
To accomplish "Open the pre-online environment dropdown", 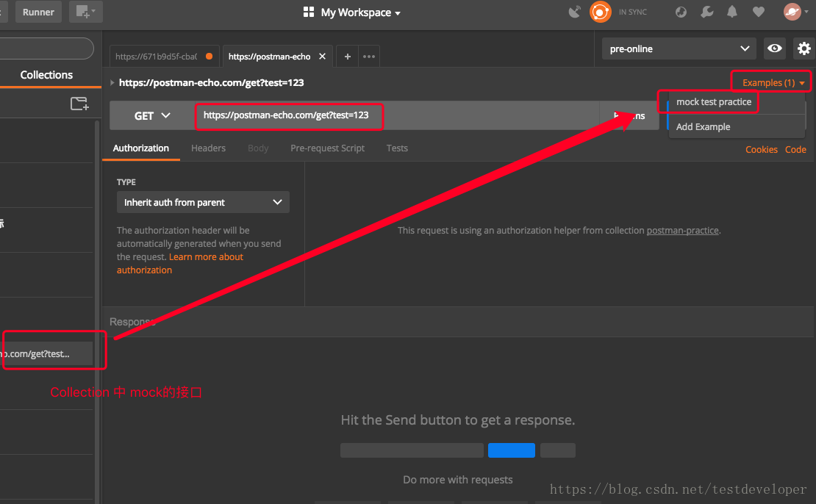I will click(x=679, y=48).
